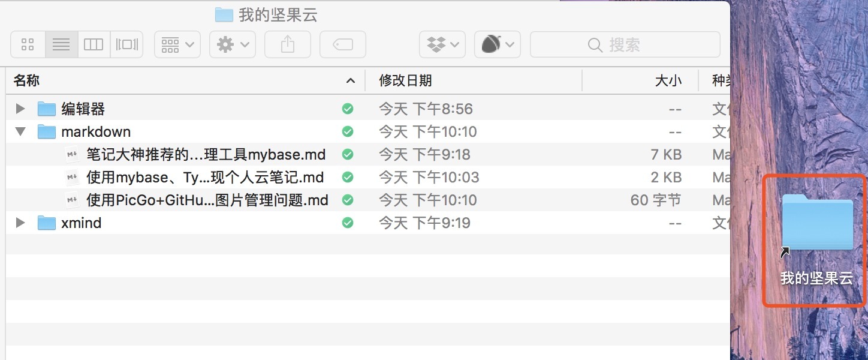Click sync checkmark of 使用PicGo+GitHu…问题.md
Screen dimensions: 868x360
pos(348,200)
